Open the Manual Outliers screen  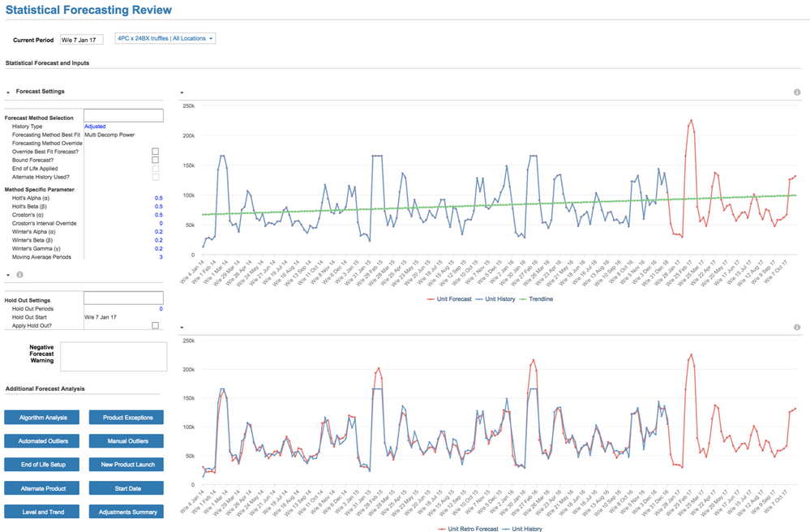(127, 440)
